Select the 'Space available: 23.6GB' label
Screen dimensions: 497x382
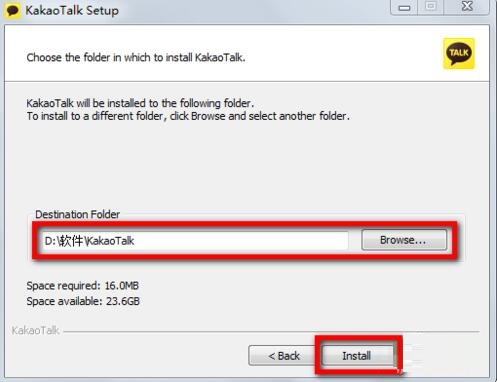pyautogui.click(x=83, y=301)
